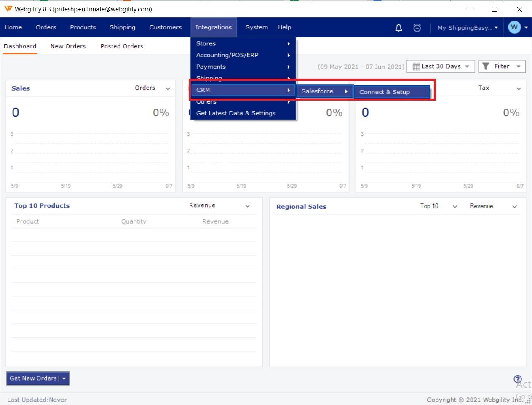Viewport: 532px width, 405px height.
Task: Select CRM menu entry
Action: 243,90
